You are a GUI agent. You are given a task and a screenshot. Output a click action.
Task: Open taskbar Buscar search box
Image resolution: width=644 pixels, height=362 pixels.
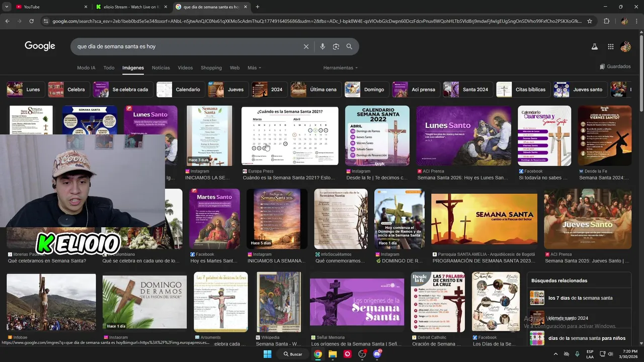(293, 354)
